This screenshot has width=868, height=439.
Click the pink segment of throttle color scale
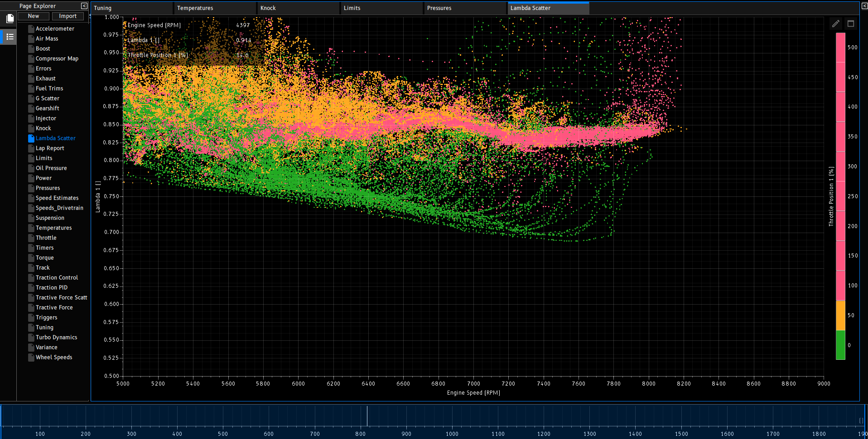tap(840, 167)
